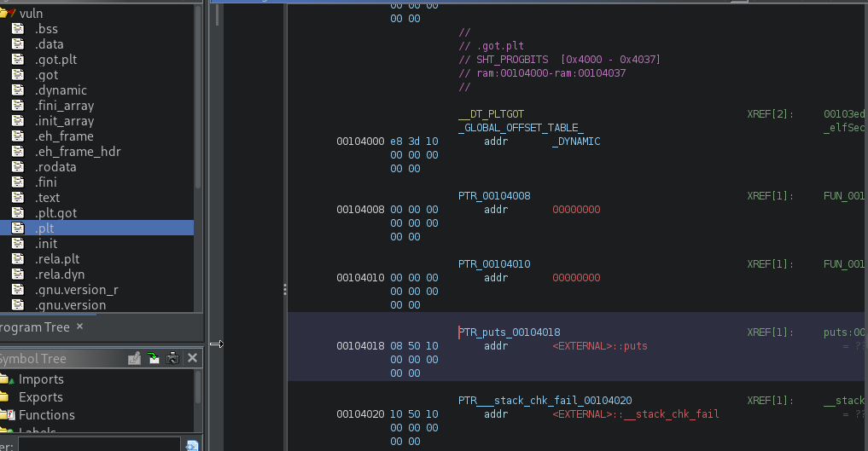
Task: Select the .rela.dyn section entry
Action: 60,275
